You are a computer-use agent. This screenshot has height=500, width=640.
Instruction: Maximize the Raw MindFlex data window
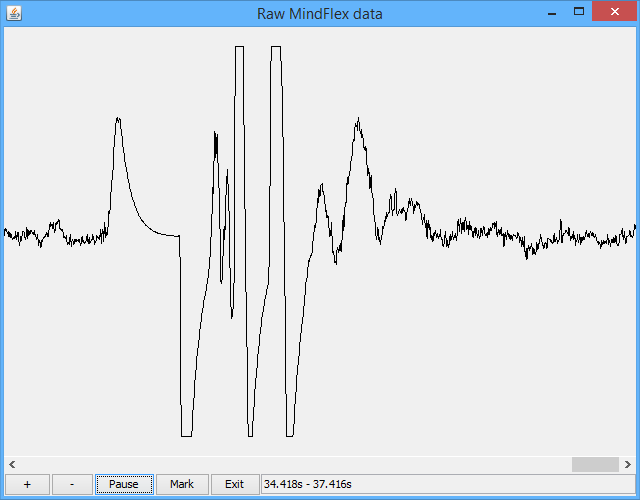[x=579, y=12]
